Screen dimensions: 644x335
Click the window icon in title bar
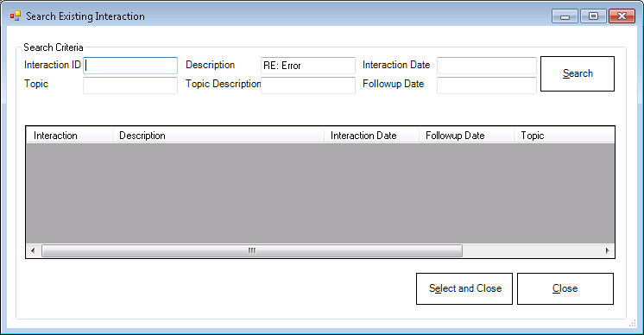click(x=16, y=16)
